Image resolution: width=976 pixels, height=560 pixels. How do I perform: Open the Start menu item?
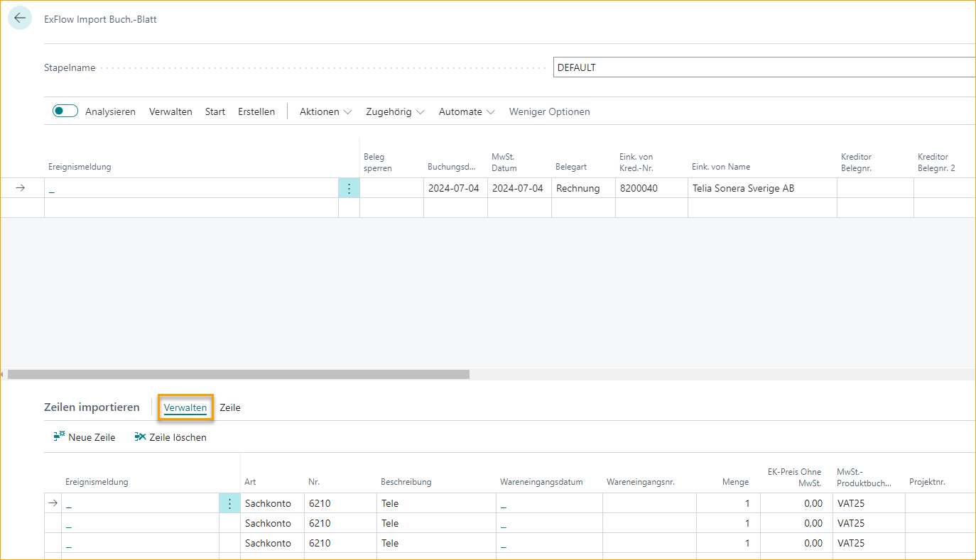(x=215, y=111)
